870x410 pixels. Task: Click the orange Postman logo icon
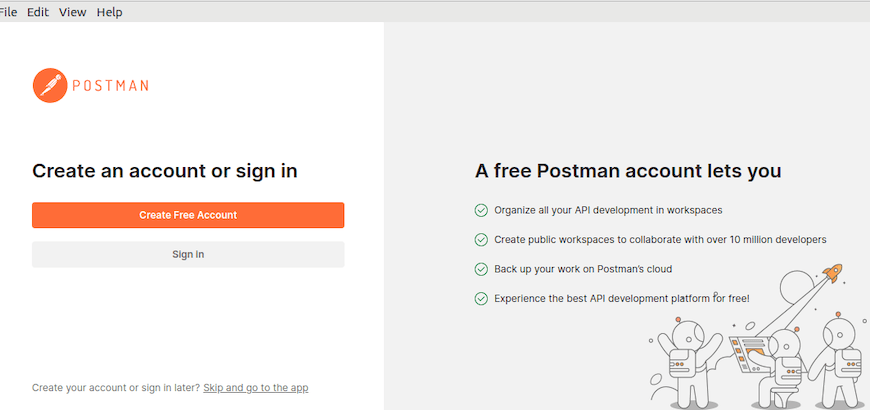click(50, 85)
